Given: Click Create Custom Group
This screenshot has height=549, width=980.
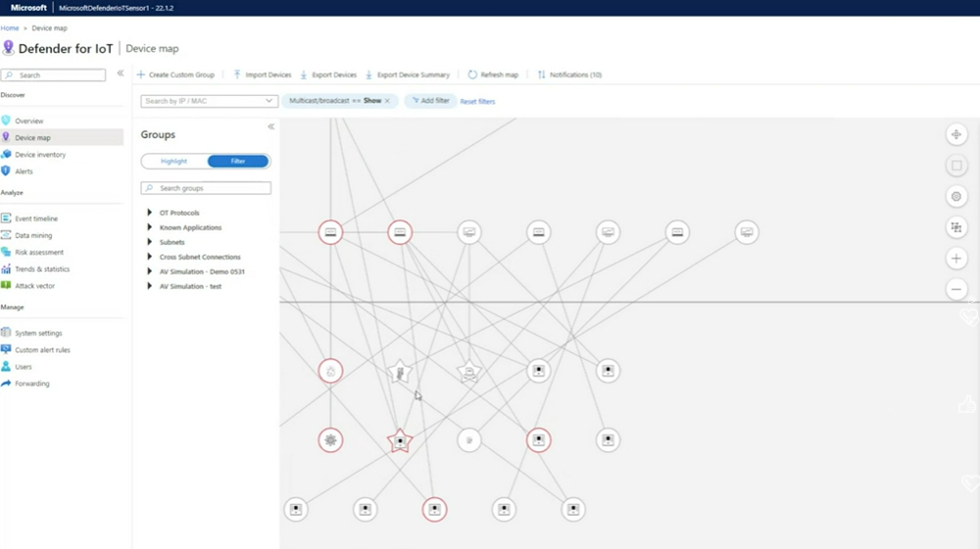Looking at the screenshot, I should click(x=175, y=75).
